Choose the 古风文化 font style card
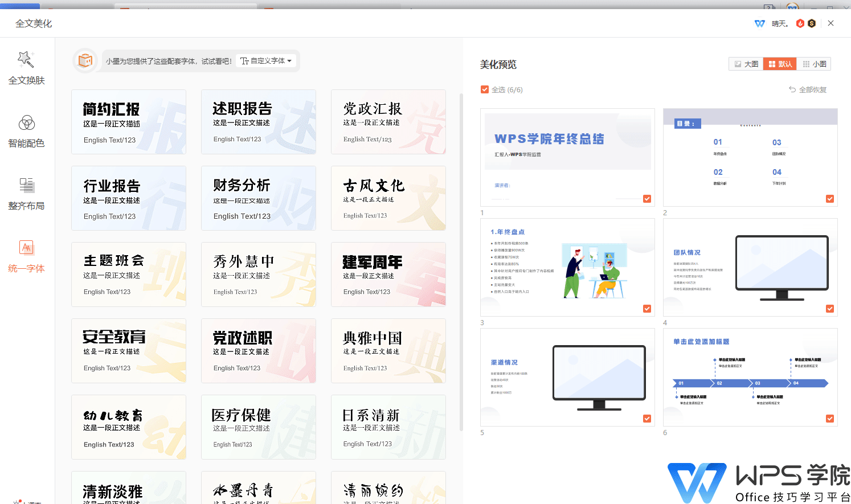 [388, 198]
